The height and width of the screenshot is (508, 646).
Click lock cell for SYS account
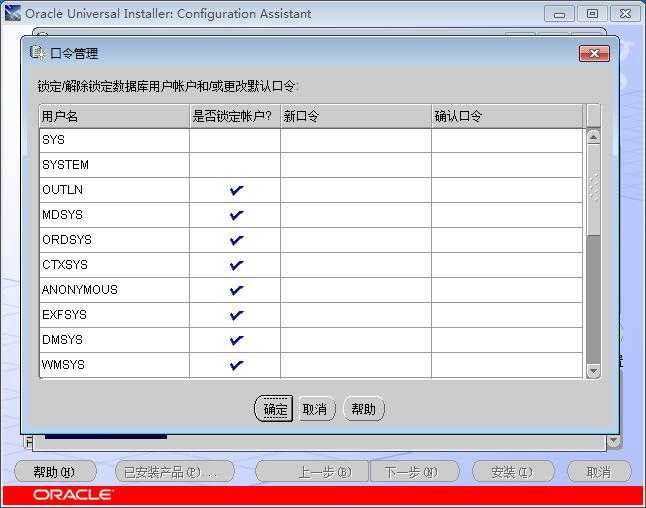click(x=235, y=140)
